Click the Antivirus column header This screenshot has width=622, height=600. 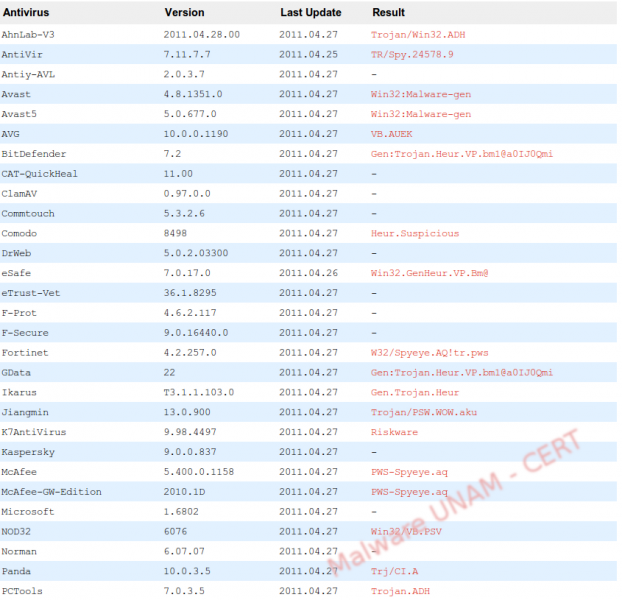tap(26, 13)
